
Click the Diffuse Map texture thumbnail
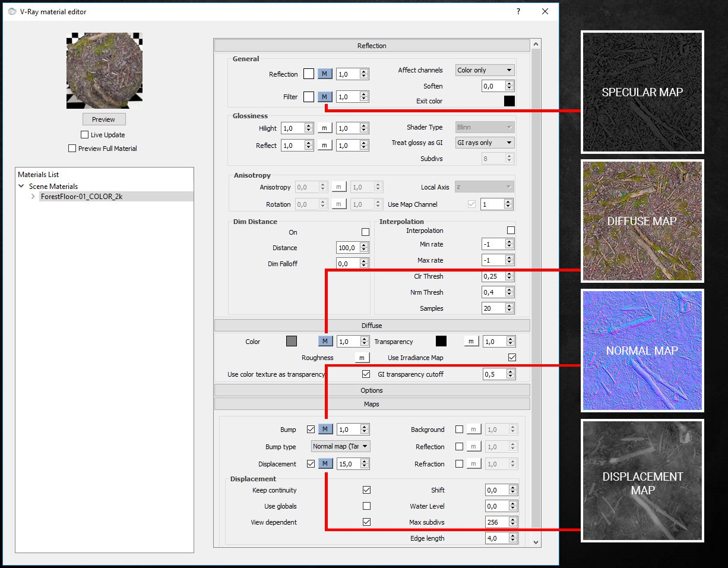(642, 221)
